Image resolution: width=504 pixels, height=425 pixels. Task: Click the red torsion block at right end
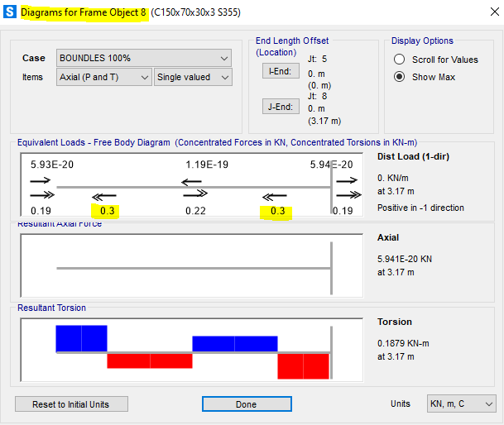click(x=303, y=365)
